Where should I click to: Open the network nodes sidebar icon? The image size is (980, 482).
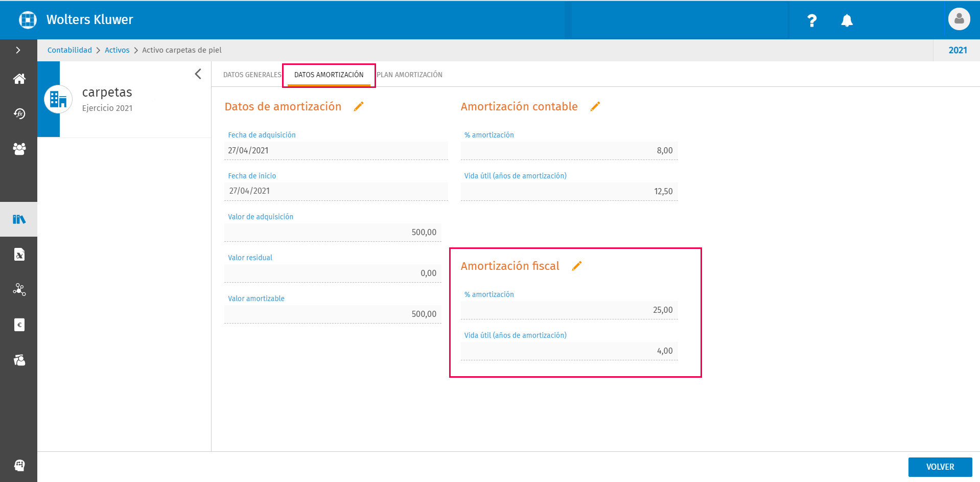click(19, 289)
